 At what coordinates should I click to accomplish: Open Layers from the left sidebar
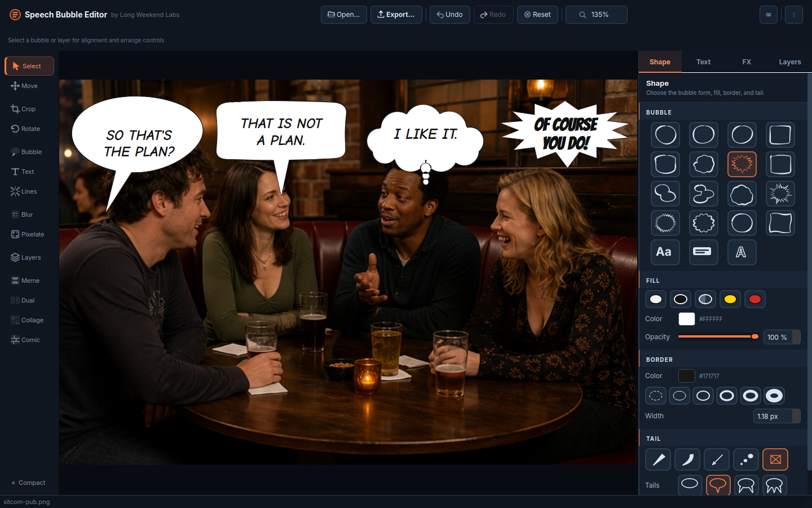pos(29,257)
